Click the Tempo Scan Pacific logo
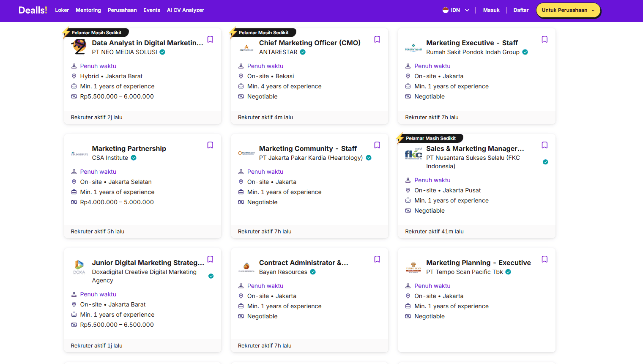The width and height of the screenshot is (643, 364). [x=413, y=267]
